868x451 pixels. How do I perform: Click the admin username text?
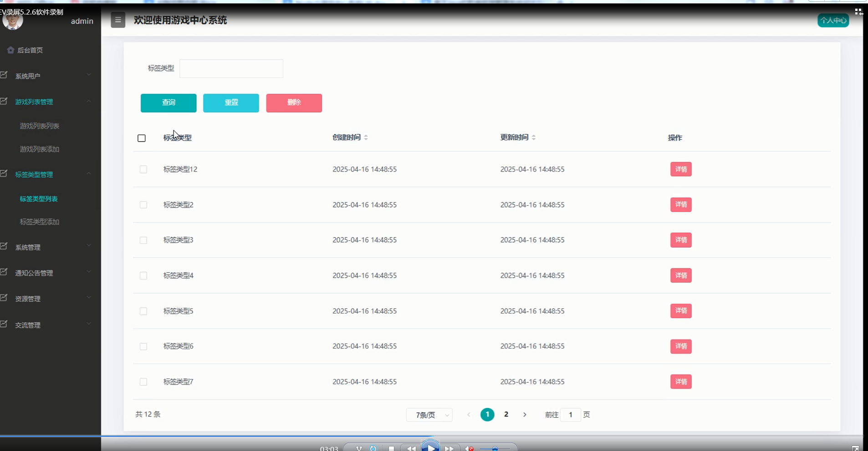pyautogui.click(x=82, y=21)
